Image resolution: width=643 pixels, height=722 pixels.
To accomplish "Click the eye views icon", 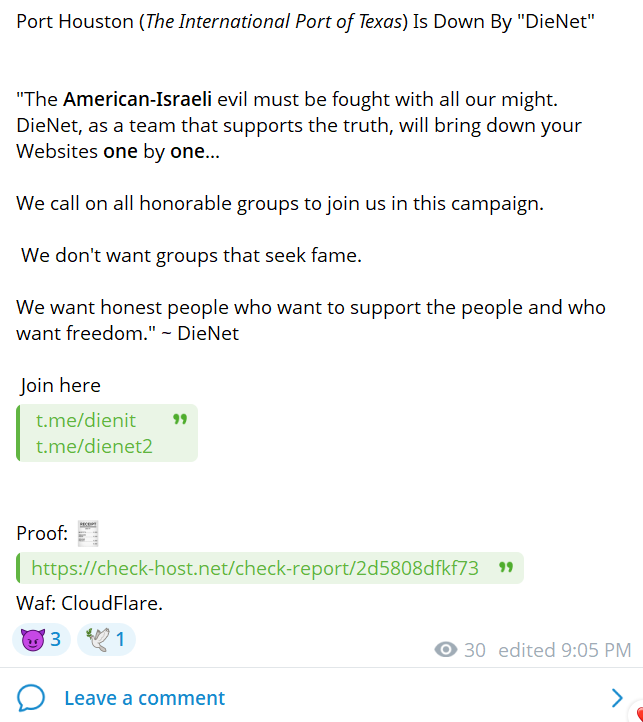I will point(446,650).
